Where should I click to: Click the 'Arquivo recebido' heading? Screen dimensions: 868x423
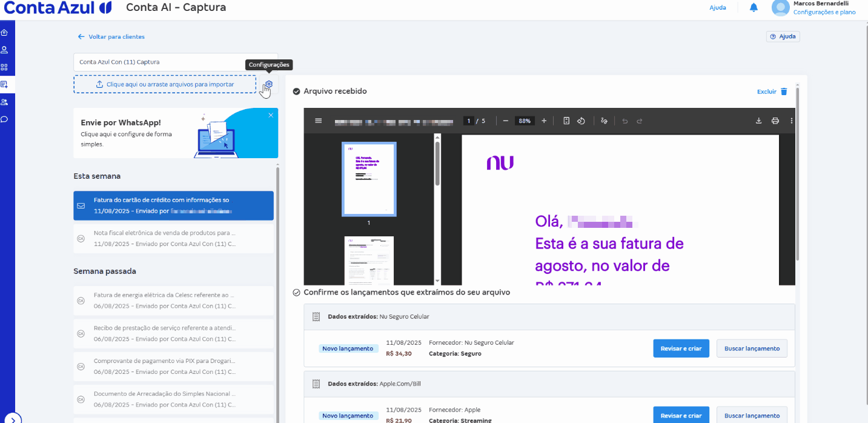[x=335, y=92]
